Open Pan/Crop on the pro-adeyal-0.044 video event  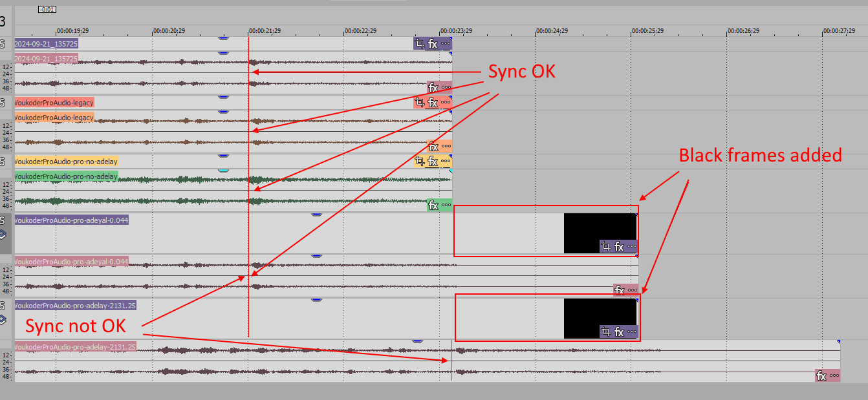pyautogui.click(x=606, y=246)
